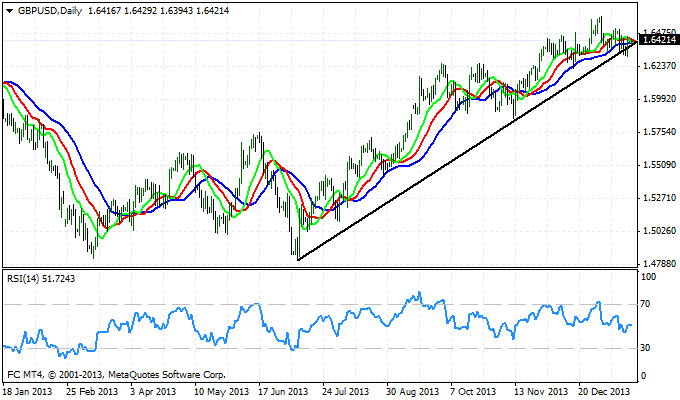The image size is (680, 400).
Task: Click the date label 13 Nov 2013
Action: [x=541, y=391]
